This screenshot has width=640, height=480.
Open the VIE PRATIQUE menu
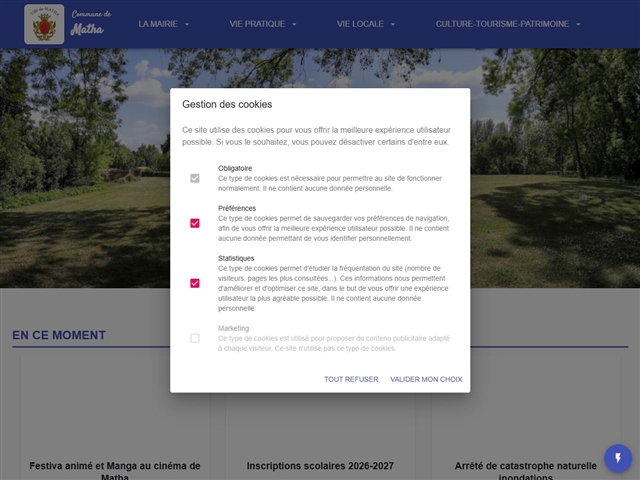257,24
